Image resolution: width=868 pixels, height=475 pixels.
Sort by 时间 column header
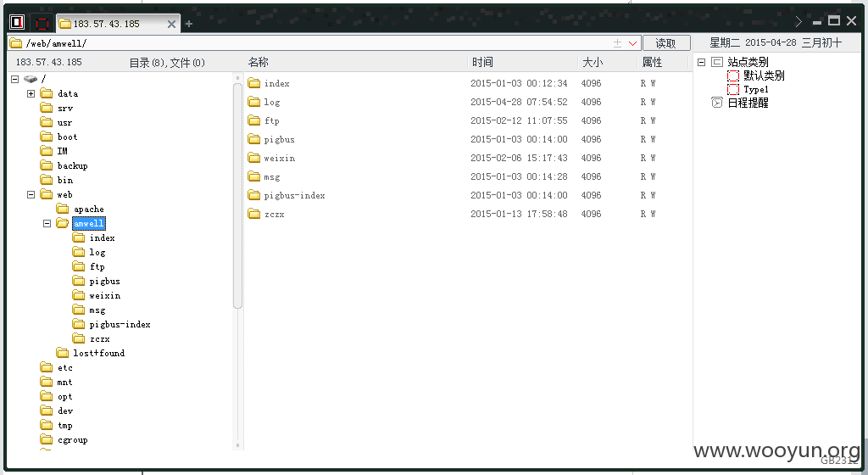(482, 62)
